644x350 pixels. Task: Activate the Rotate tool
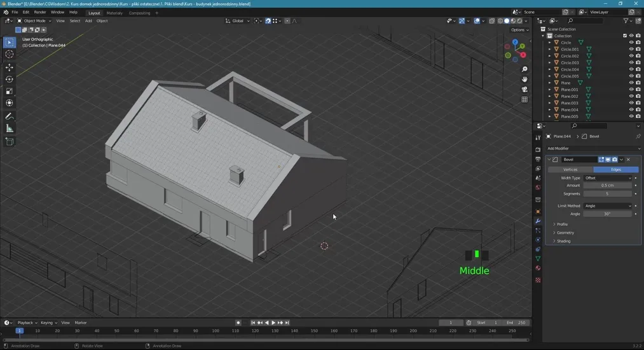click(10, 80)
